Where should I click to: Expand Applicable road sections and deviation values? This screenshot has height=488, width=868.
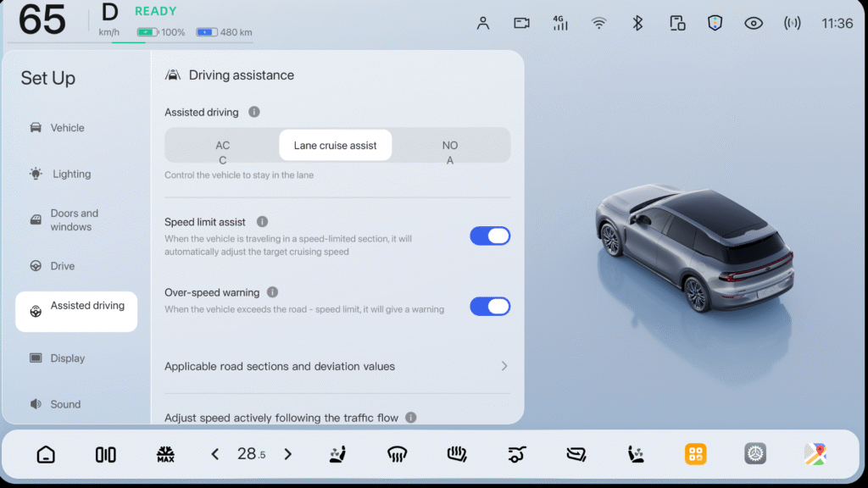[x=337, y=366]
